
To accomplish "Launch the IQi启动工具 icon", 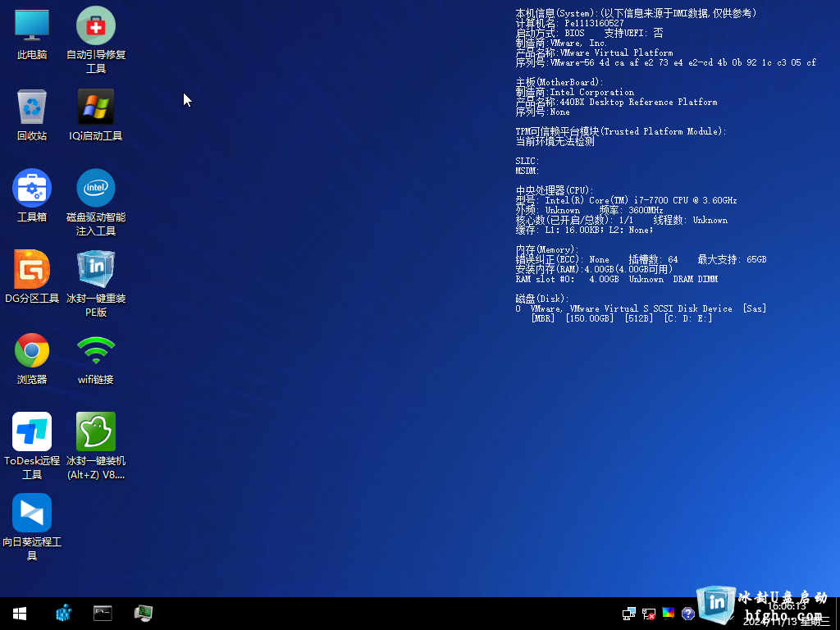I will pyautogui.click(x=96, y=115).
